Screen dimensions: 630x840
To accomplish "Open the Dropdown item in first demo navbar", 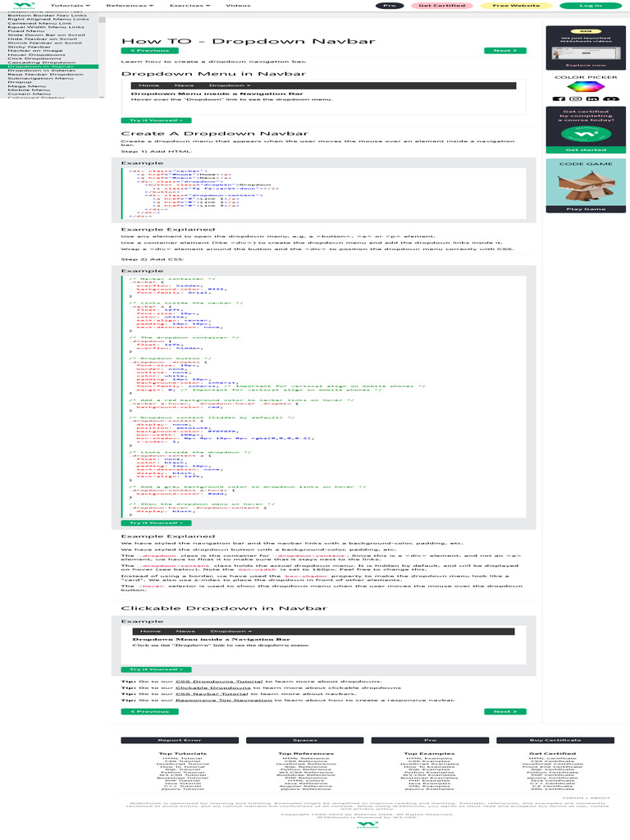I will 230,85.
